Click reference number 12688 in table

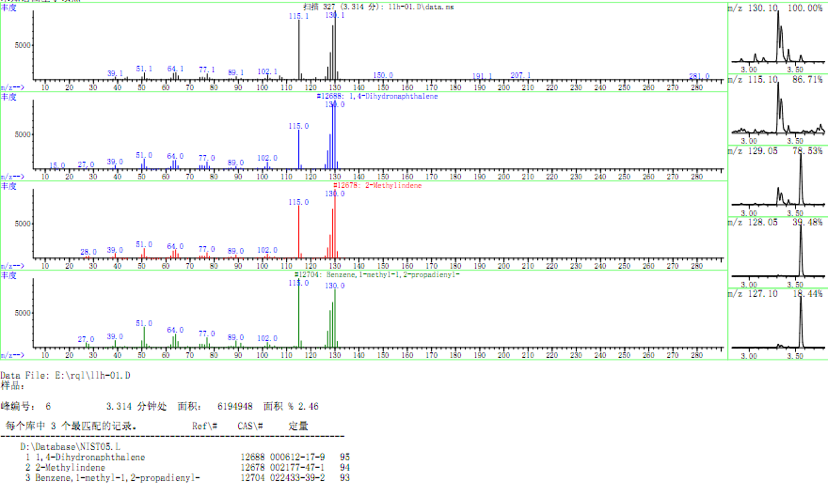click(252, 457)
